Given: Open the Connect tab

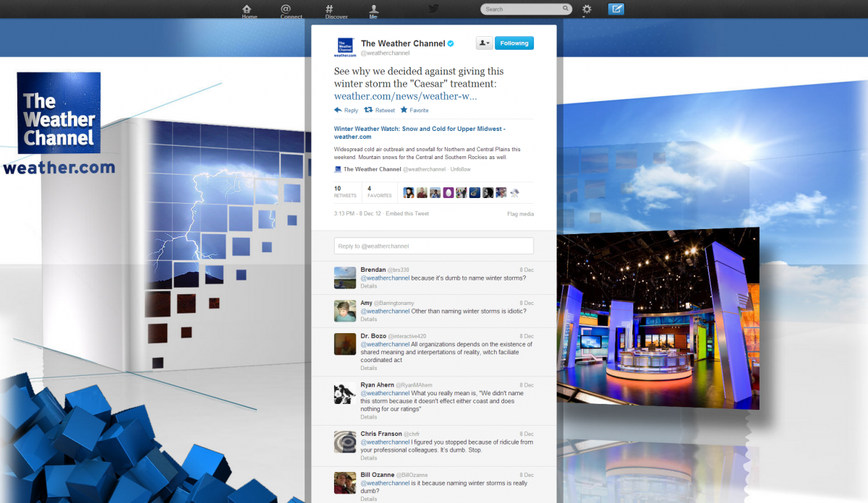Looking at the screenshot, I should pos(292,11).
